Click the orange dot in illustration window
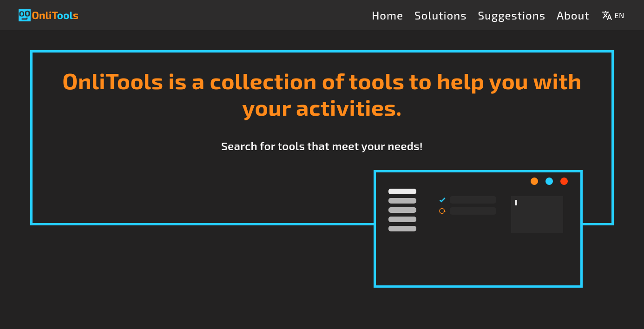The height and width of the screenshot is (329, 644). (x=534, y=181)
